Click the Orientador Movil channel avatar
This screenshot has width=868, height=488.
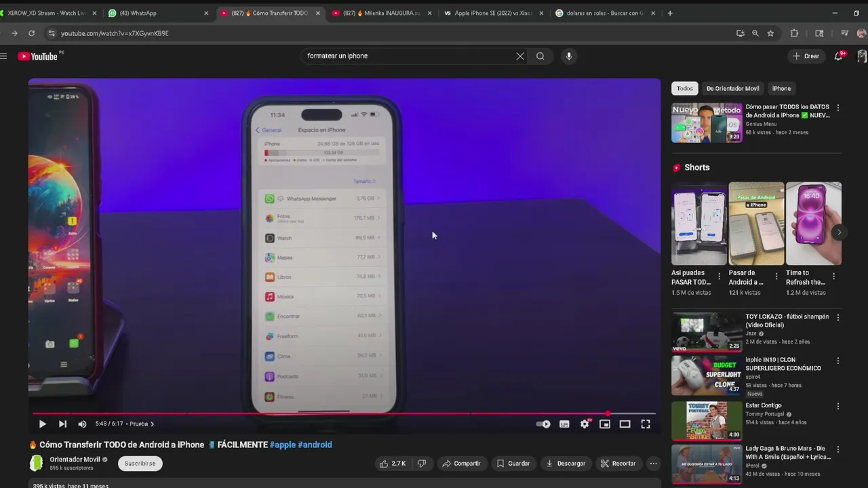pyautogui.click(x=37, y=464)
